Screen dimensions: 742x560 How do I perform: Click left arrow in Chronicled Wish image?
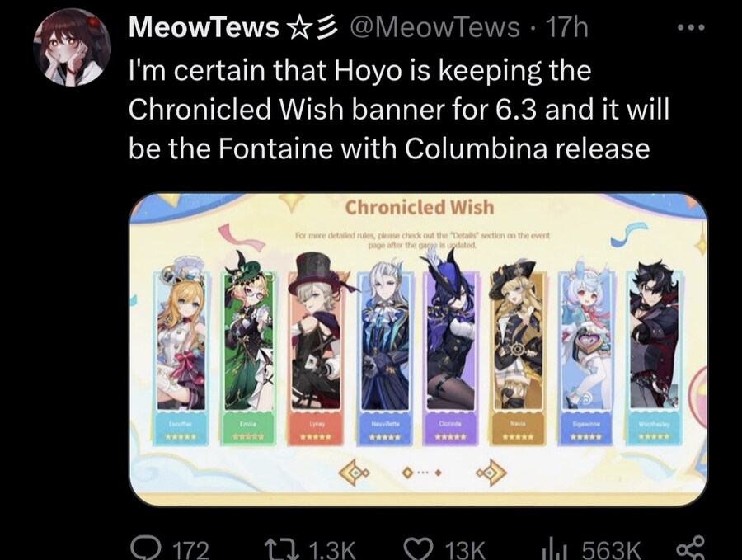pyautogui.click(x=354, y=472)
